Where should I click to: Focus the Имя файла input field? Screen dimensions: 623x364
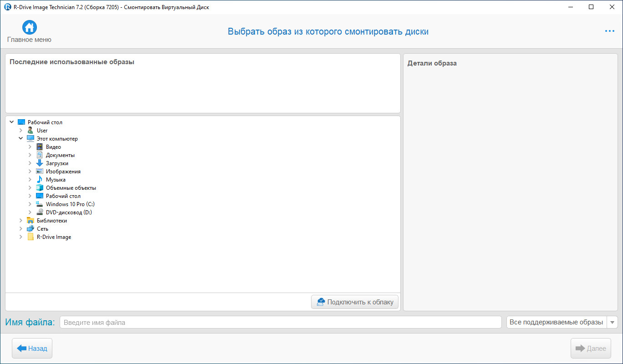281,322
